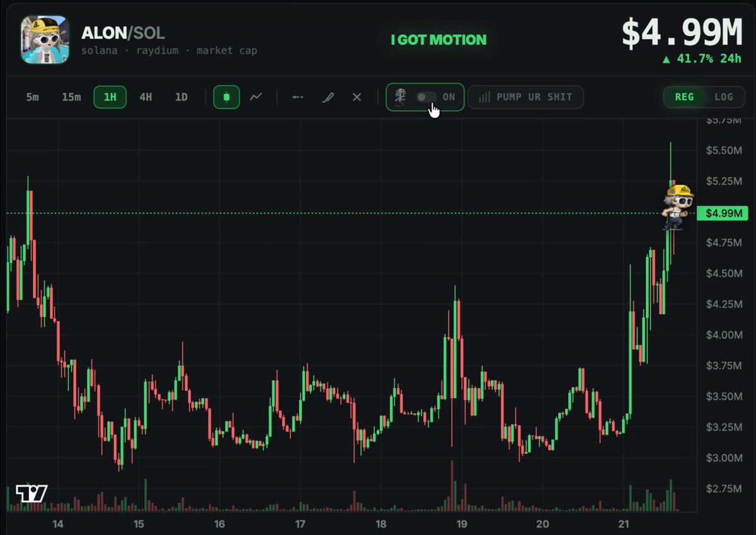Click the ALON token avatar image
Viewport: 756px width, 535px height.
45,40
